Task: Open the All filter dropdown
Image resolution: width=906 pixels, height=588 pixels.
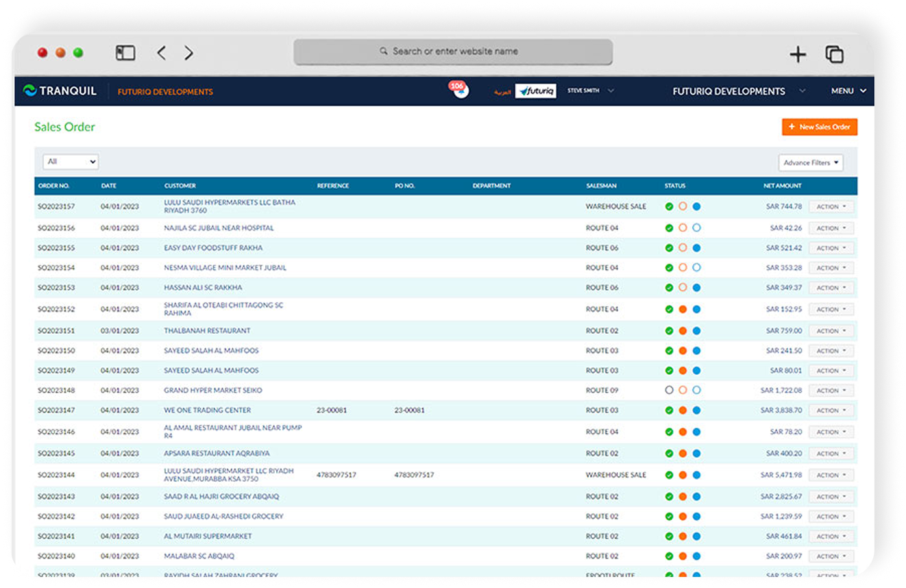Action: [x=71, y=162]
